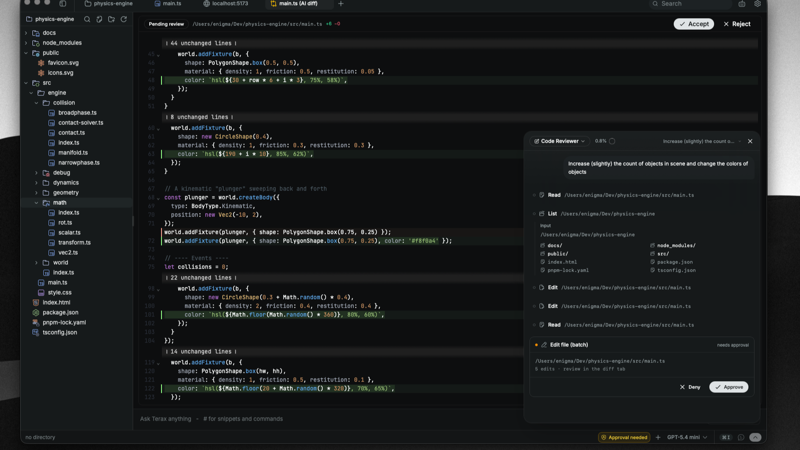Image resolution: width=800 pixels, height=450 pixels.
Task: Click the new file icon in explorer header
Action: pos(99,19)
